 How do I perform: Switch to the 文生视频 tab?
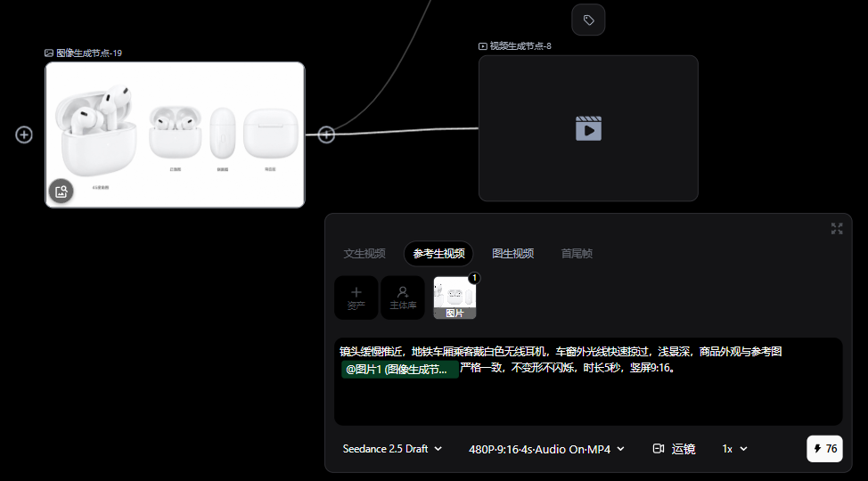point(364,254)
